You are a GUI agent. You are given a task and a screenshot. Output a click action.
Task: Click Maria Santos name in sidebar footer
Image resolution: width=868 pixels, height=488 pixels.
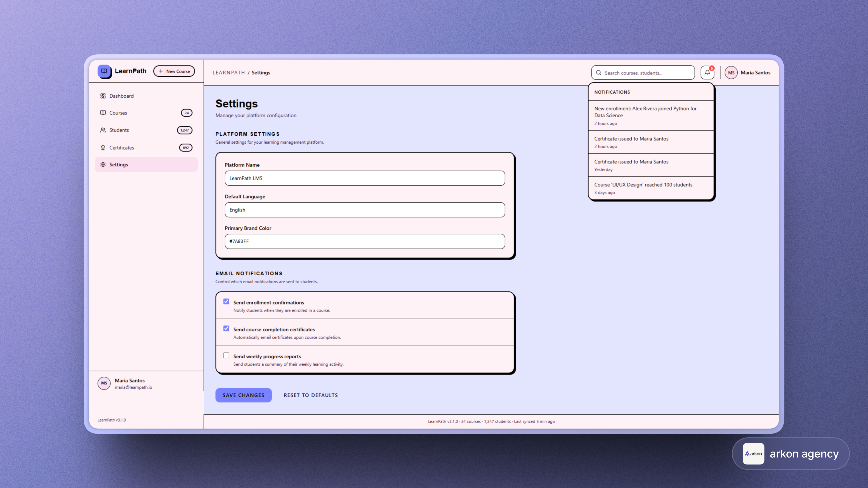point(130,380)
